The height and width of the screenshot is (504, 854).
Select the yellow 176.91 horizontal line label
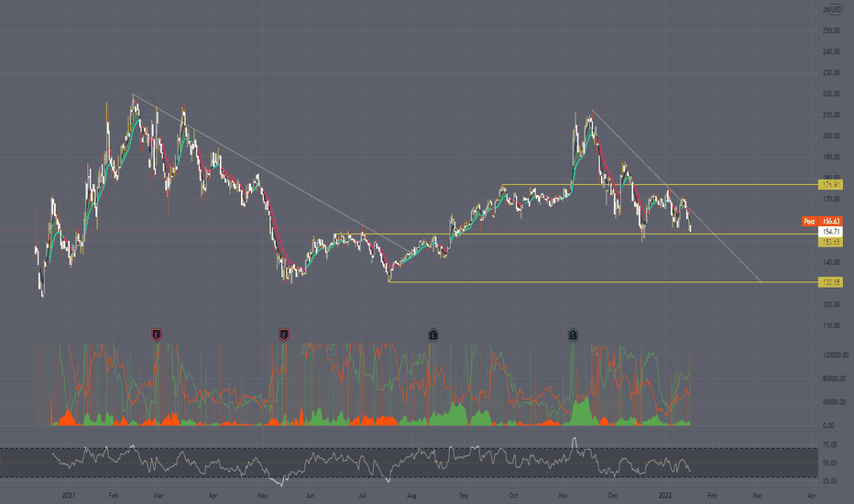pyautogui.click(x=830, y=185)
